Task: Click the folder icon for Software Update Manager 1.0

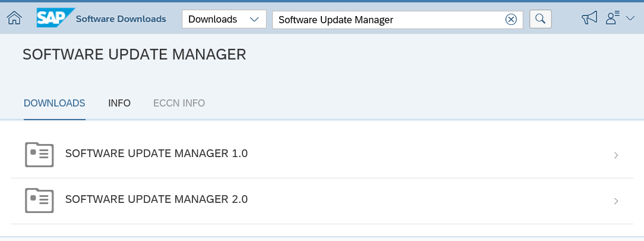Action: 39,155
